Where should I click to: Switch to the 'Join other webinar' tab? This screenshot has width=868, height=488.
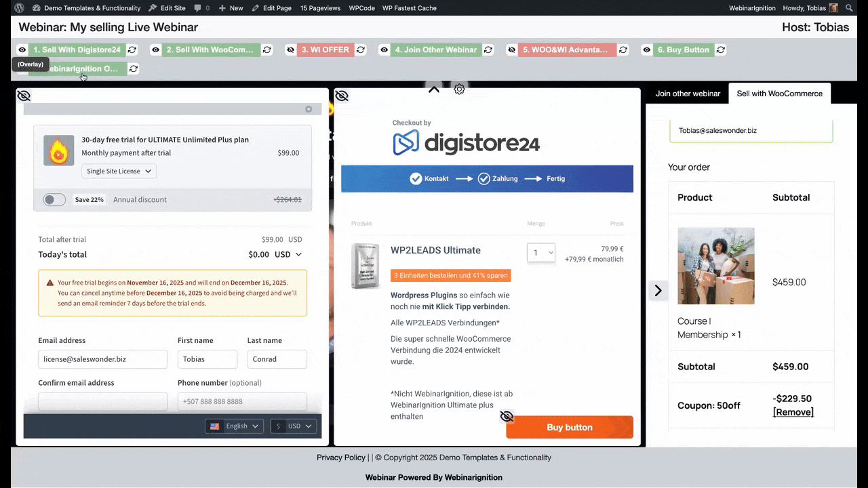688,94
